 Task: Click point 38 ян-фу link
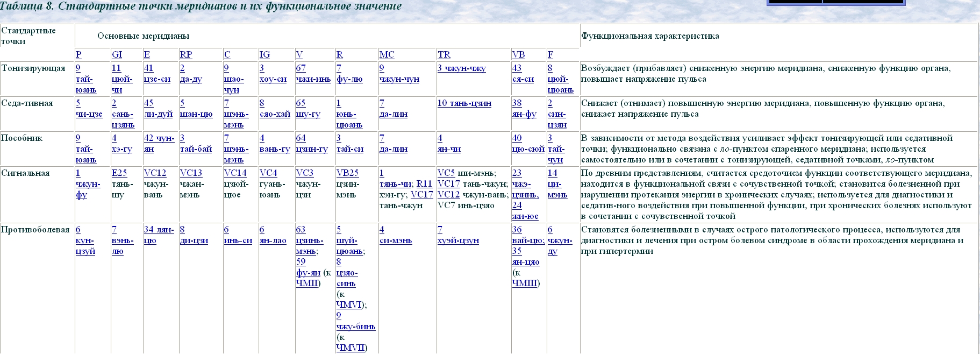(524, 109)
